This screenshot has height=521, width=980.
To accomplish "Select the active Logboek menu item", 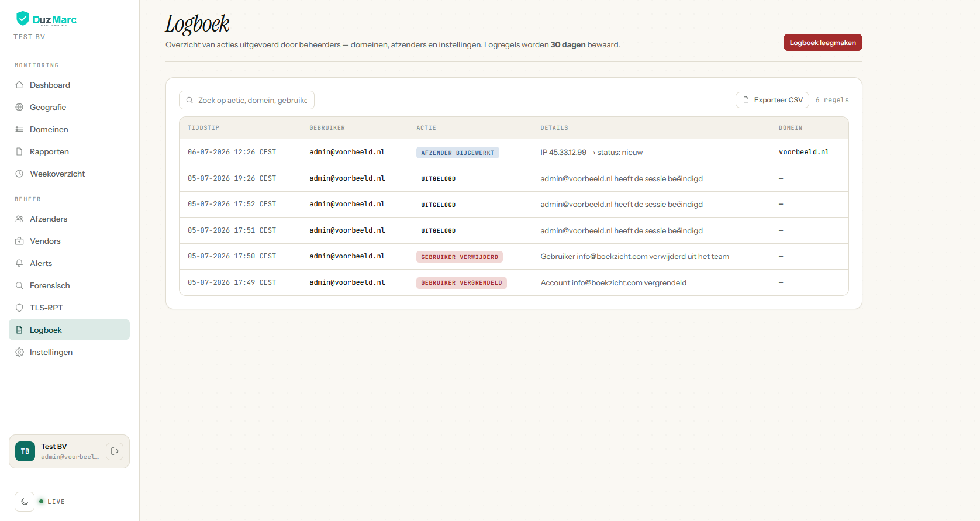I will (69, 330).
